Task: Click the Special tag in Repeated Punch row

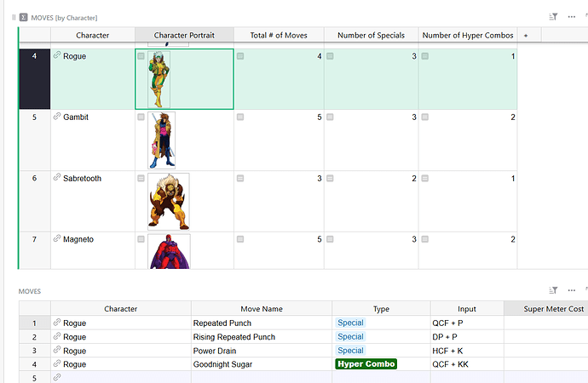Action: coord(350,323)
